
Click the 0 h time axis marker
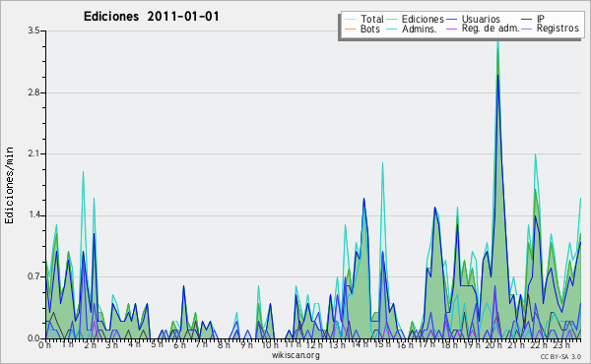pos(45,344)
